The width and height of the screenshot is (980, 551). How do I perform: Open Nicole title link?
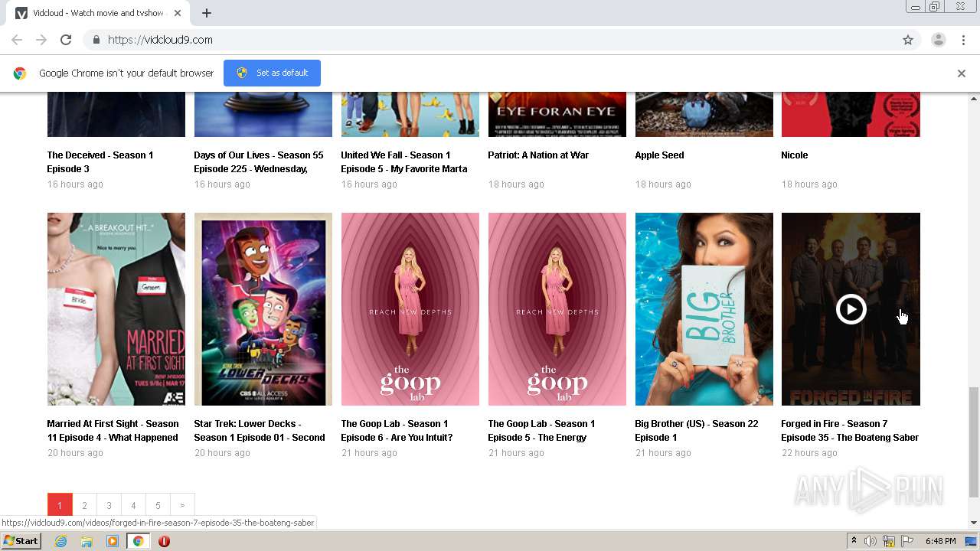(x=795, y=155)
